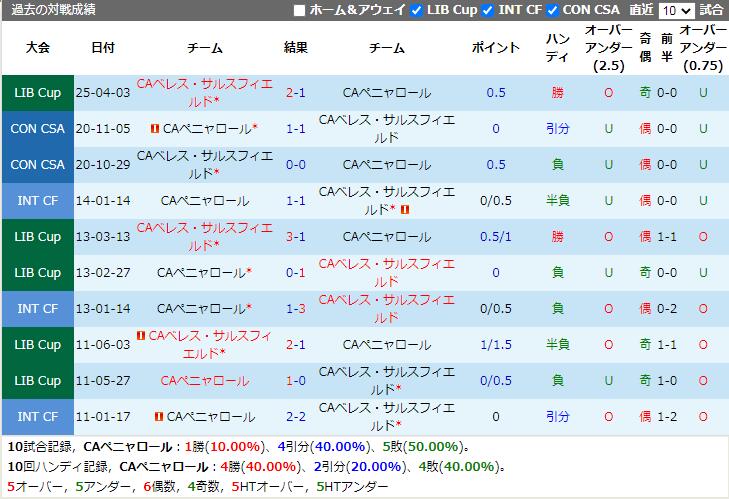Click the 大会 column header

click(x=38, y=47)
